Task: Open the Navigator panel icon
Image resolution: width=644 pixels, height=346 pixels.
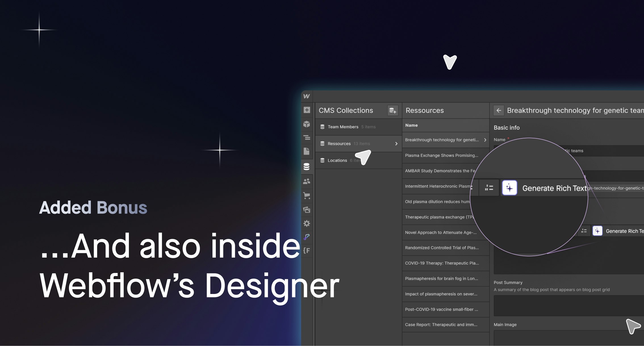Action: coord(307,138)
